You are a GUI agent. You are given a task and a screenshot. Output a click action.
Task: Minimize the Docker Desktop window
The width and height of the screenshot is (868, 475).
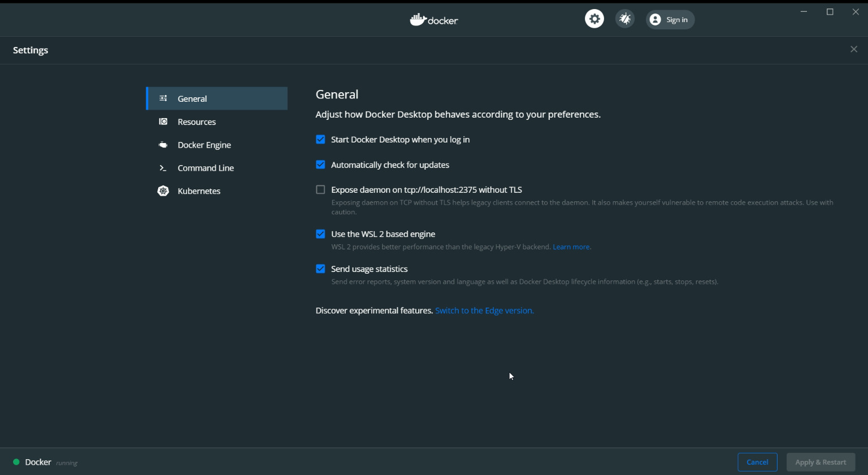[x=804, y=12]
